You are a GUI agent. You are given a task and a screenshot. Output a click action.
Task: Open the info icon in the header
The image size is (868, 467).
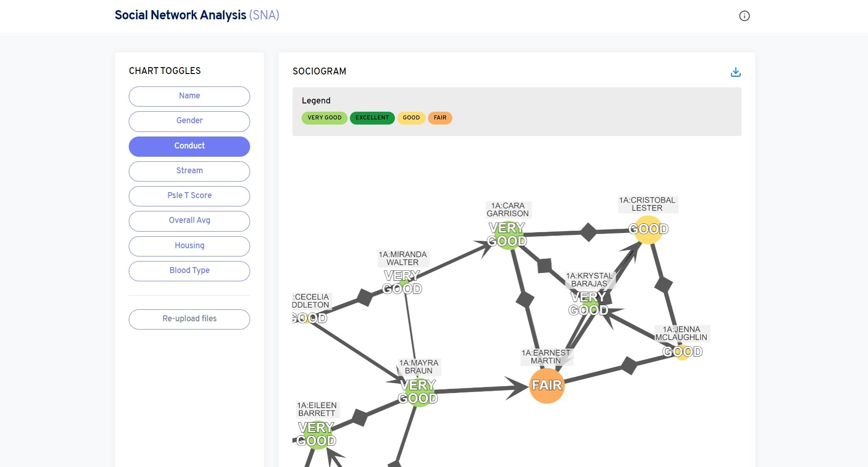[745, 16]
